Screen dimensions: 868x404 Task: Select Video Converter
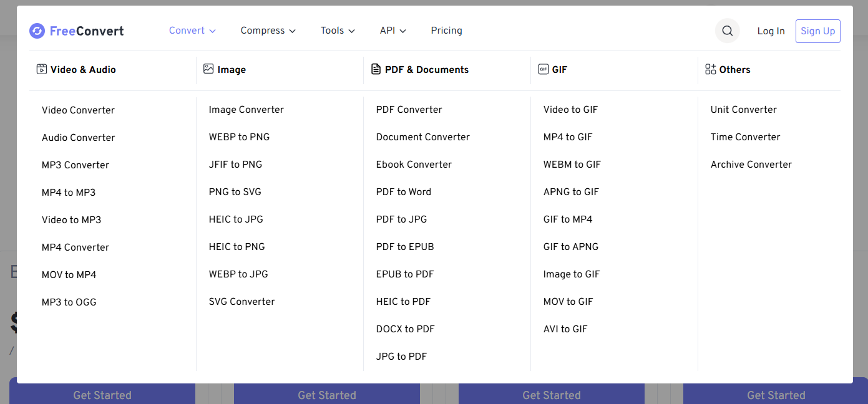tap(78, 110)
